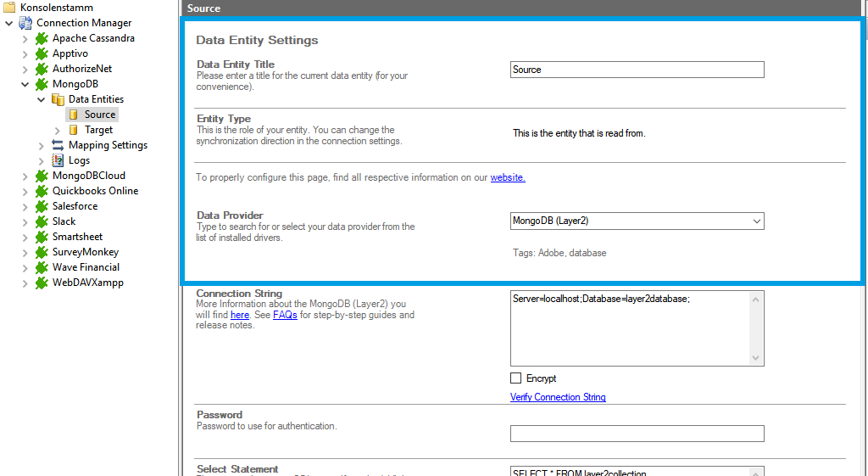Select the Wave Financial label
Image resolution: width=868 pixels, height=476 pixels.
pyautogui.click(x=86, y=267)
